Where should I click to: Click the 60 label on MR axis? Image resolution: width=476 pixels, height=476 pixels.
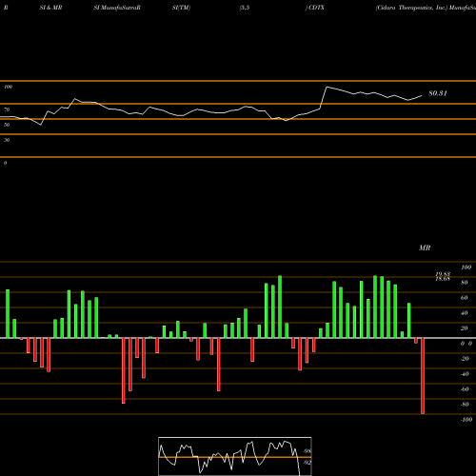click(465, 298)
